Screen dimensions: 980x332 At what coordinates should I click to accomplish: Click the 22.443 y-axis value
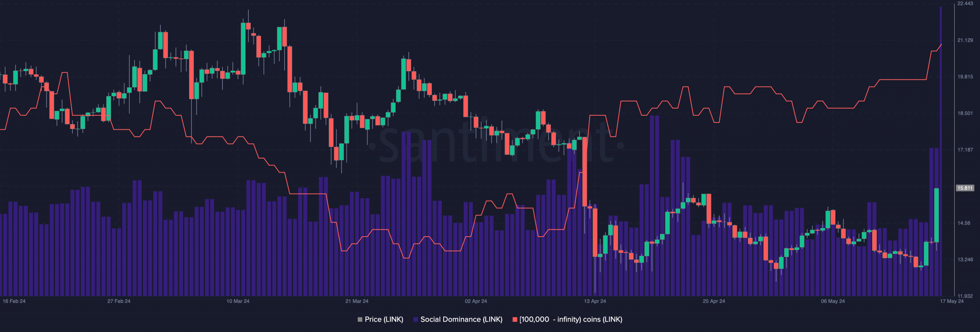pos(965,3)
